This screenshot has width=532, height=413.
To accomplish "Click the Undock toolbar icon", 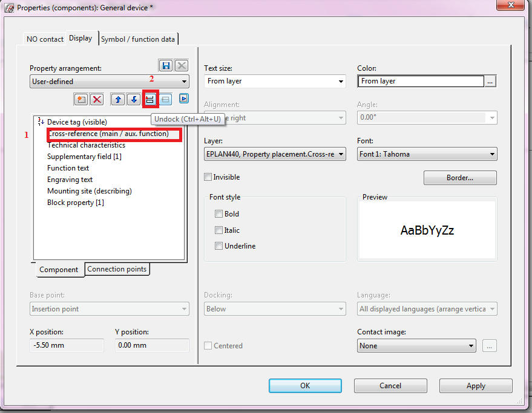I will [x=150, y=99].
